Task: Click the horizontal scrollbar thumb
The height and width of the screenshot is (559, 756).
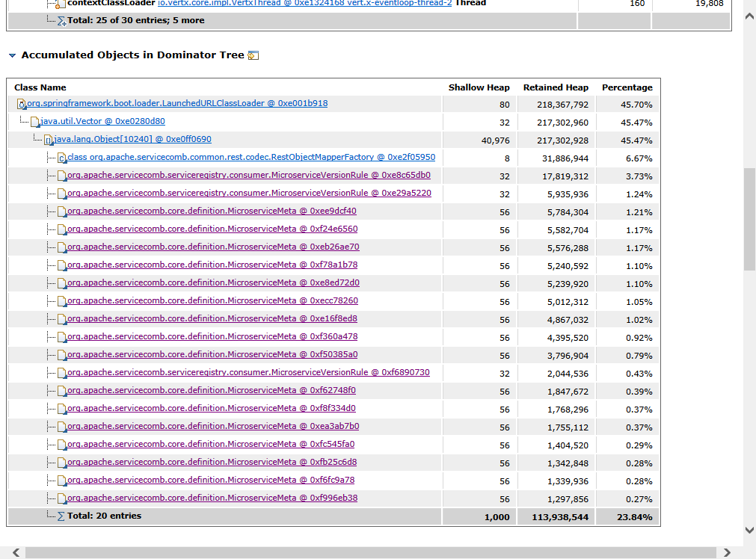Action: click(371, 552)
